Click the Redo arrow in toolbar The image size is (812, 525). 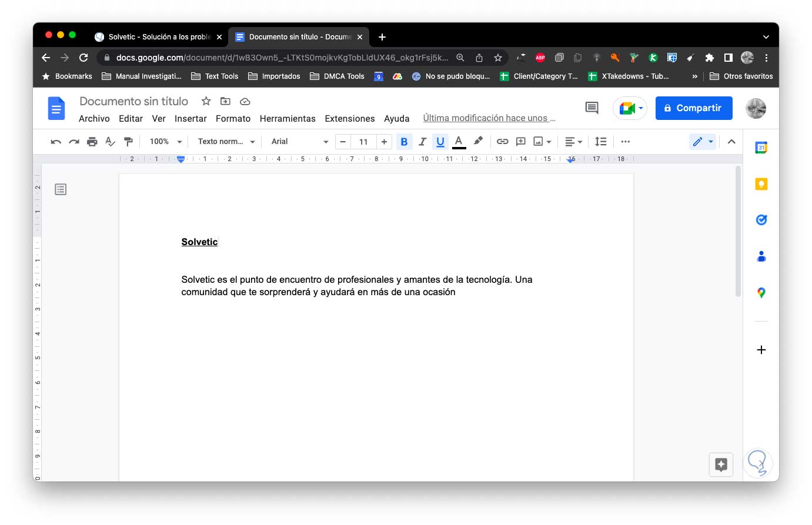[x=74, y=142]
